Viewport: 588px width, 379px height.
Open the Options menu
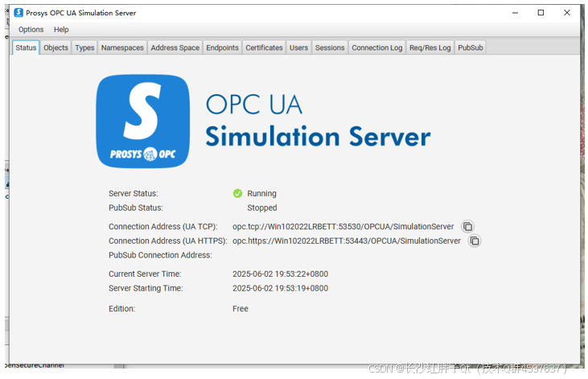point(31,30)
